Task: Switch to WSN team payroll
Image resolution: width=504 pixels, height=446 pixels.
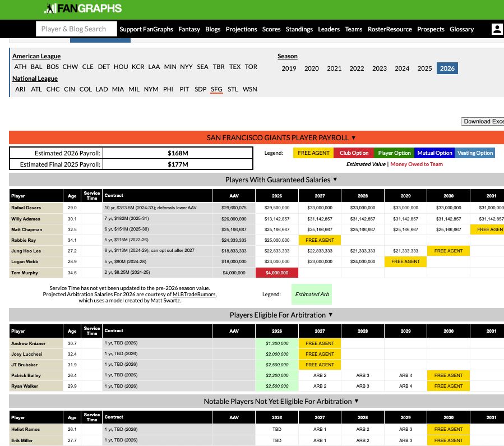Action: [249, 89]
